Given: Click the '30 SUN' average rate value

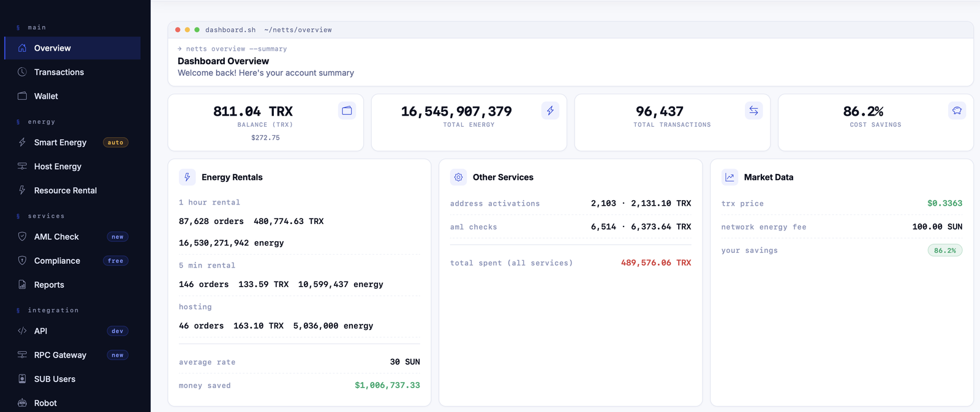Looking at the screenshot, I should [405, 362].
